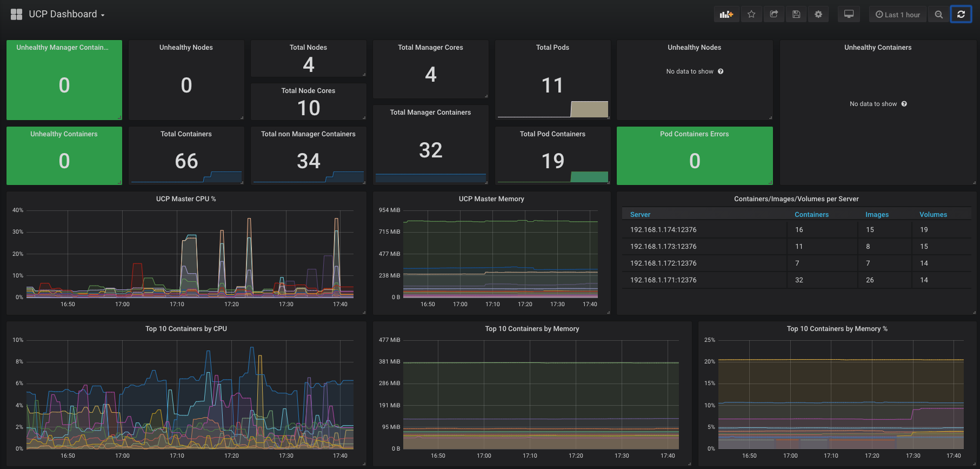Click Containers count 32 for 192.168.1.171
Screen dimensions: 980x469
click(x=799, y=280)
